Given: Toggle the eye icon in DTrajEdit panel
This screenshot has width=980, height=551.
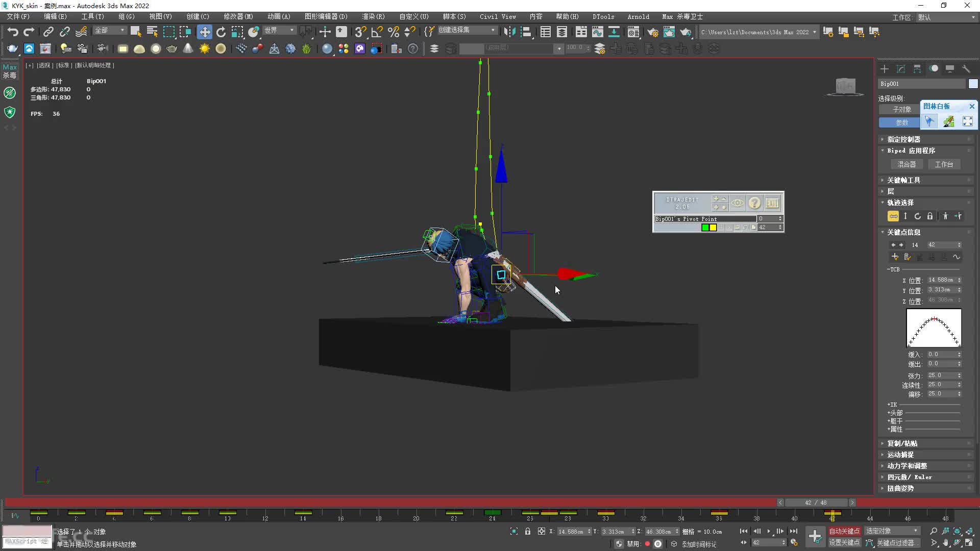Looking at the screenshot, I should point(738,203).
